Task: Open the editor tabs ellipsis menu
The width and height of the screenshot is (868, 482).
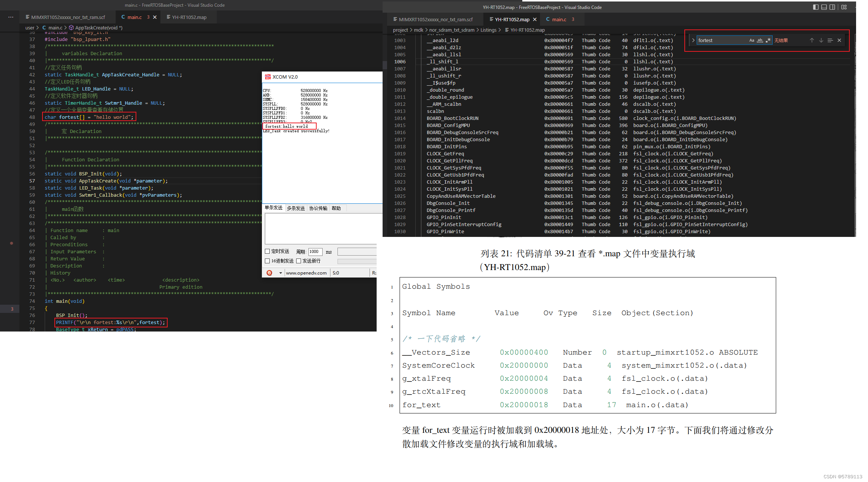Action: 11,17
